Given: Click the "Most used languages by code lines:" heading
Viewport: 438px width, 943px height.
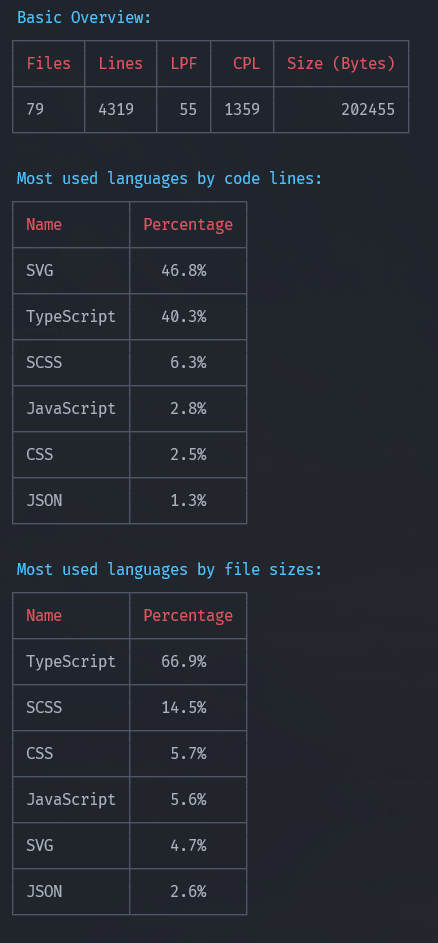Looking at the screenshot, I should coord(170,178).
